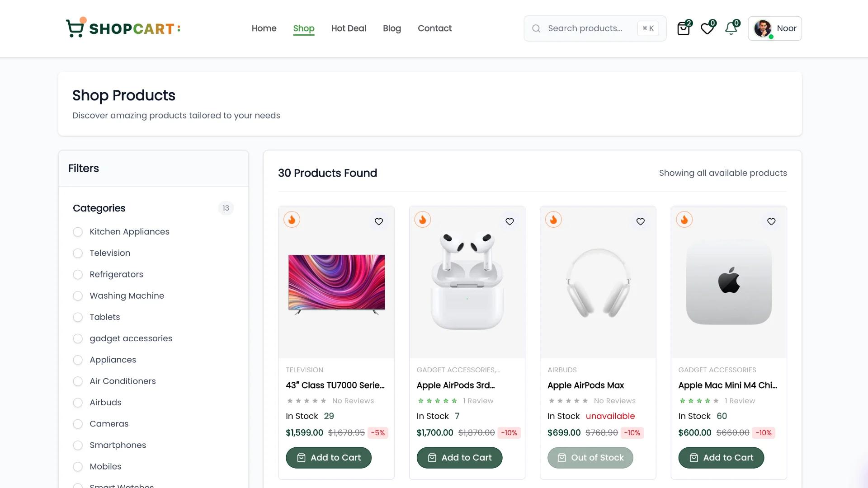Navigate to the Hot Deal page
Image resolution: width=868 pixels, height=488 pixels.
(349, 28)
